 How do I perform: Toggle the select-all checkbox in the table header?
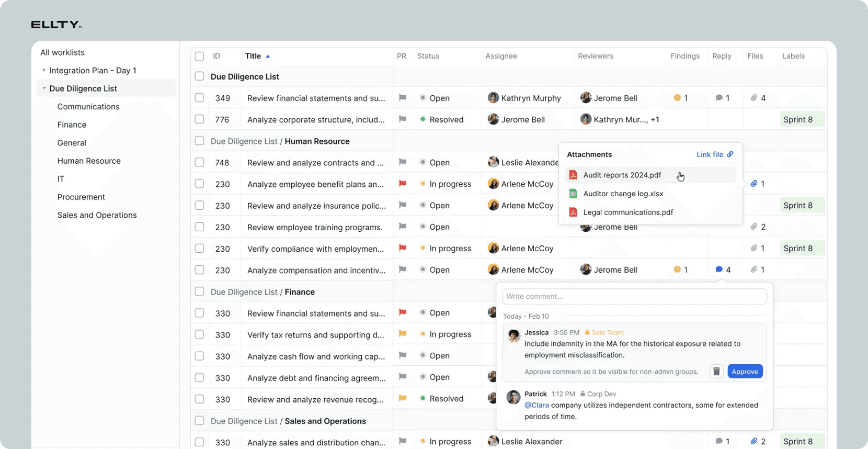(x=199, y=56)
